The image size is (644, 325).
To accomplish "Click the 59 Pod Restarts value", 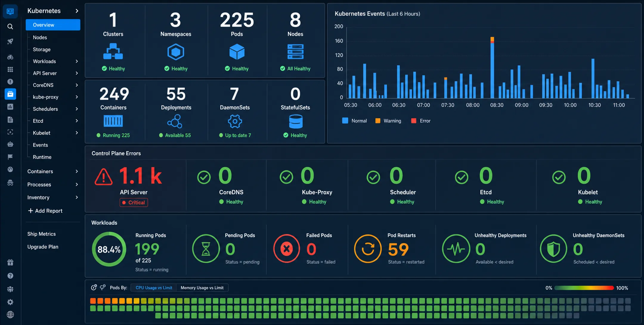I will (398, 249).
